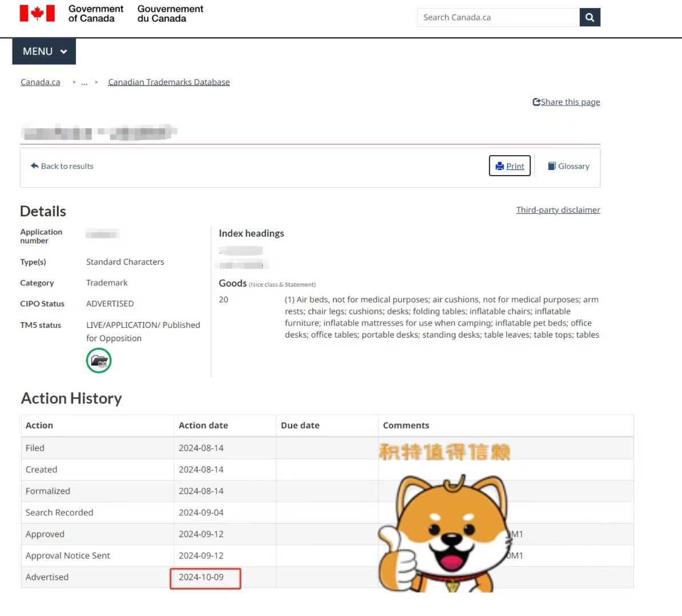
Task: Click the Share this page icon
Action: (x=536, y=102)
